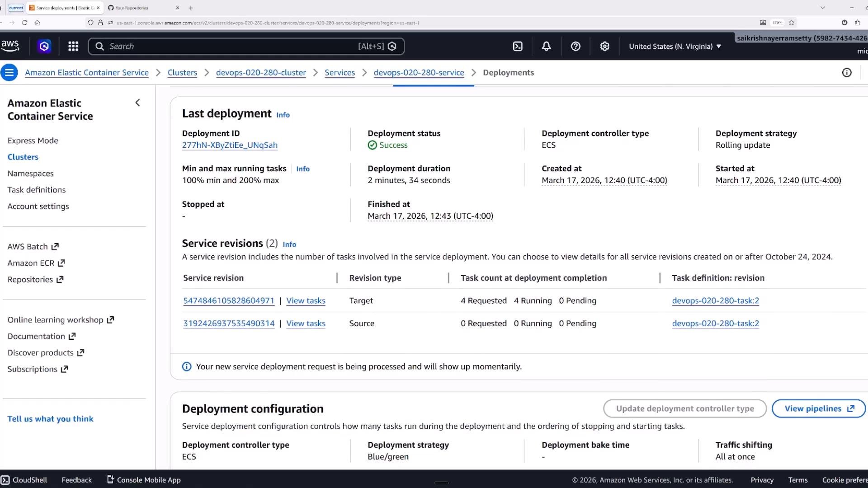
Task: Click Info next to Last deployment
Action: (283, 115)
